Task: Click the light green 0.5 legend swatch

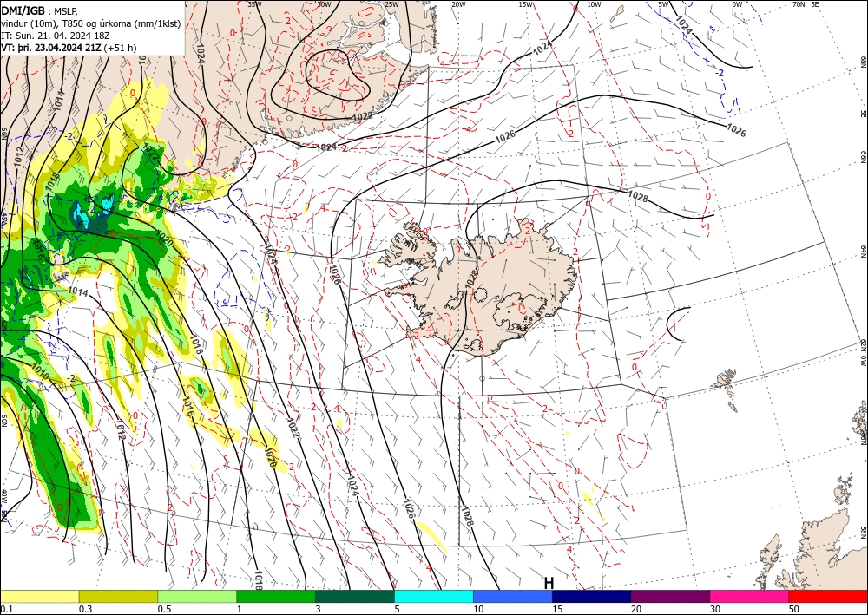Action: click(197, 596)
